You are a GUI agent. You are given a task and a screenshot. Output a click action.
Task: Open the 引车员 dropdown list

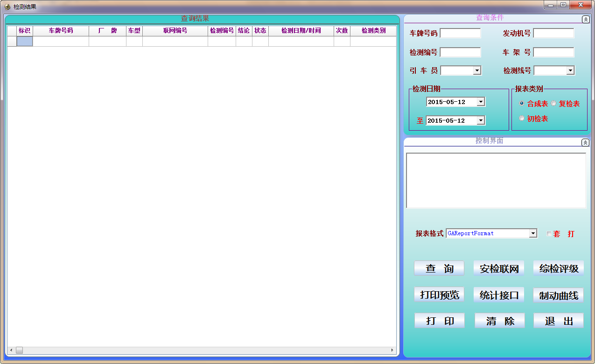476,70
